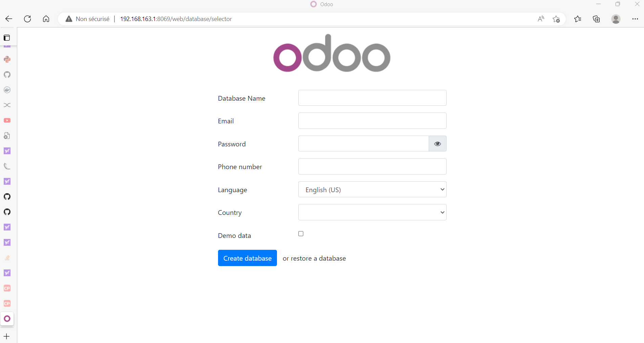
Task: Open the Collections panel icon
Action: (596, 19)
